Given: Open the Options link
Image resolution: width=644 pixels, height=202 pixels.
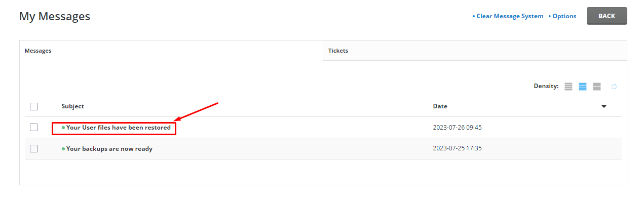Looking at the screenshot, I should point(562,16).
